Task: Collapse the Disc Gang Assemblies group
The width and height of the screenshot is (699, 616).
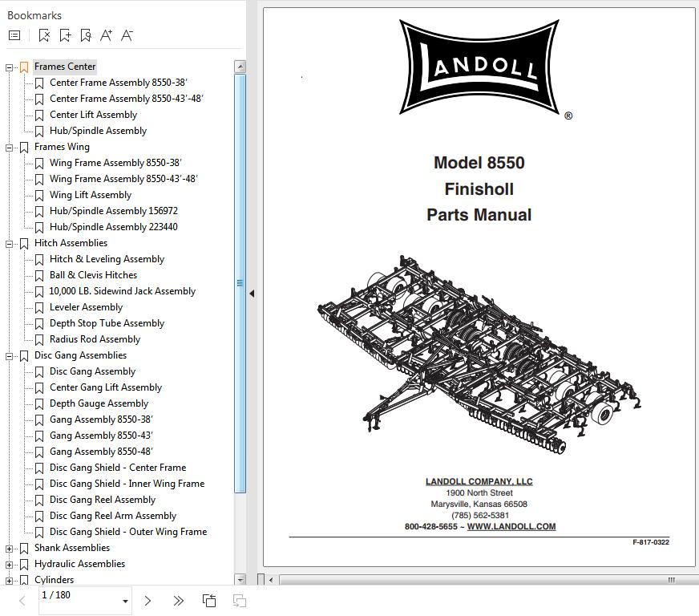Action: (9, 356)
